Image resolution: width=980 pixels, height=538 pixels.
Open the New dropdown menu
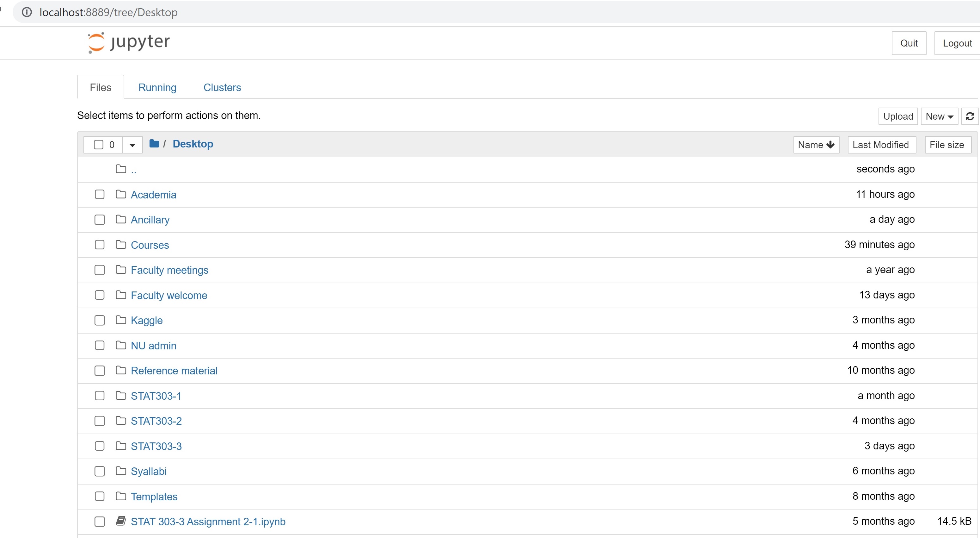[x=939, y=116]
